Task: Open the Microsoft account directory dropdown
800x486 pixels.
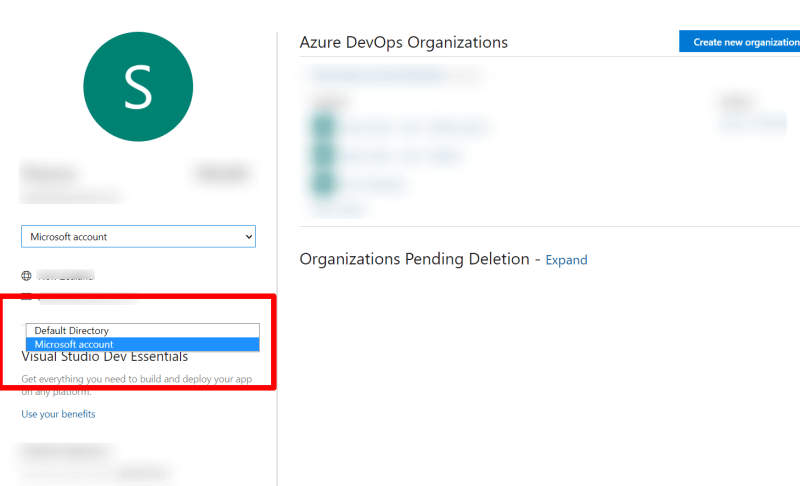Action: [138, 237]
